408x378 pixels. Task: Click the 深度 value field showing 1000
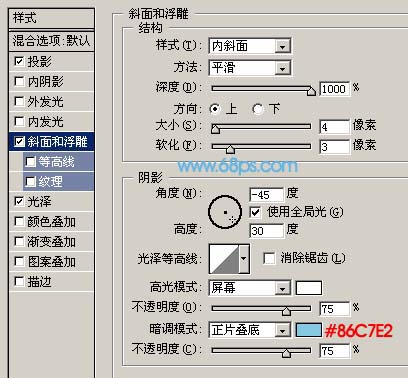coord(334,89)
